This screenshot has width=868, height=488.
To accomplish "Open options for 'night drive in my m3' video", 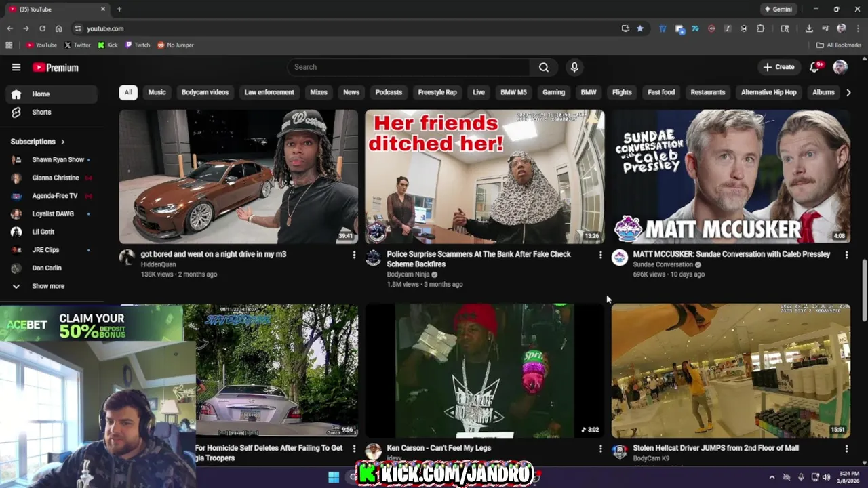I will pos(354,255).
